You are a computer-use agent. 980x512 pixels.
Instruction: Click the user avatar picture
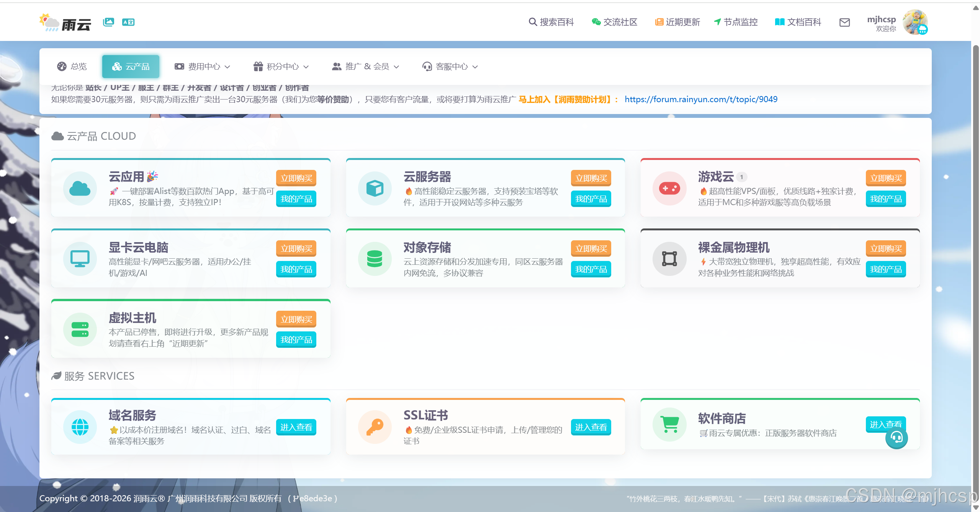pyautogui.click(x=915, y=22)
